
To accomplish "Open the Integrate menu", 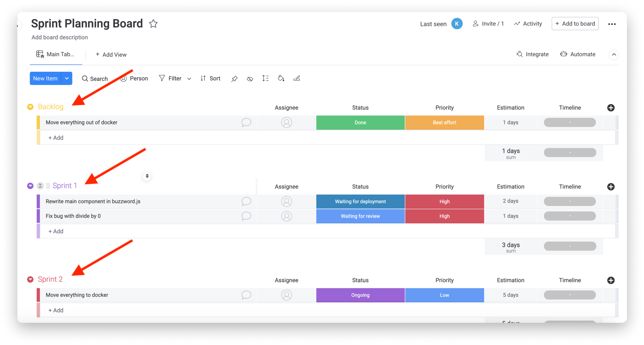I will tap(532, 54).
